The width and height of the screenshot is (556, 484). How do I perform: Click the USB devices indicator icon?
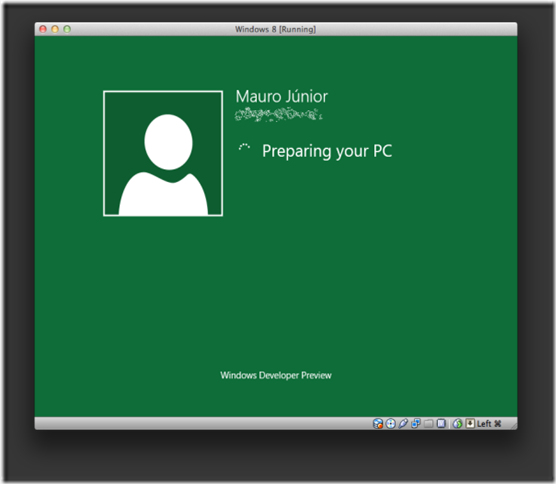pyautogui.click(x=403, y=423)
